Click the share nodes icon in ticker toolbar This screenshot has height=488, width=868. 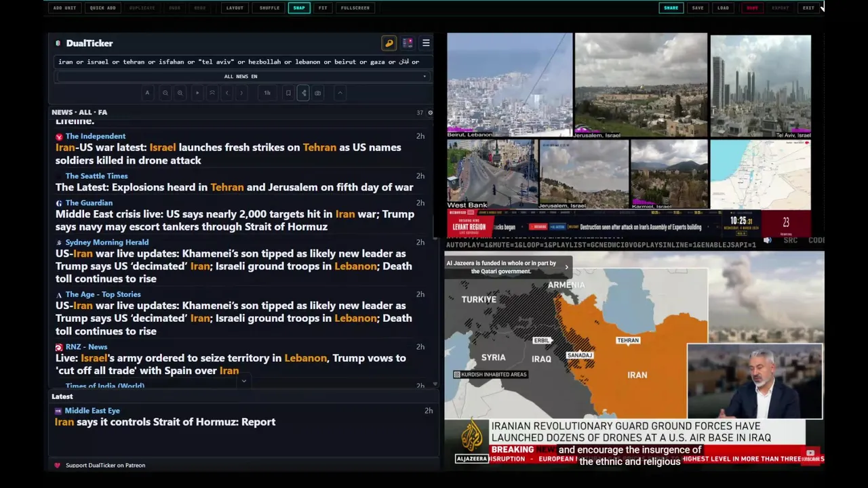click(303, 93)
